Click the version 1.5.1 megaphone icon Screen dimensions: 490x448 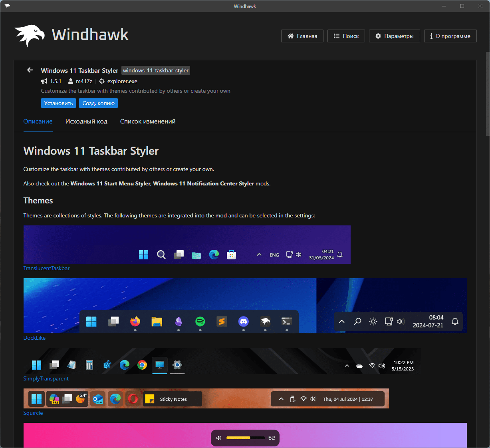pos(44,81)
